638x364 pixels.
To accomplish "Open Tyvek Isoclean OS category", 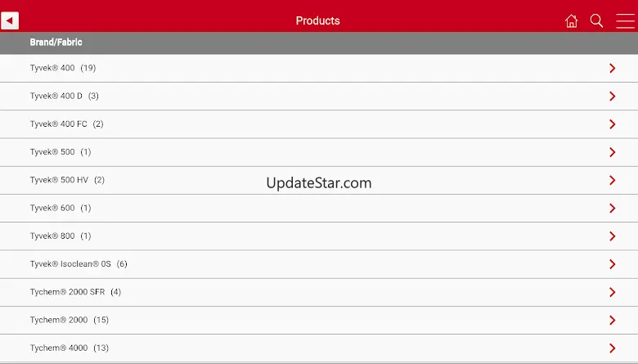I will pos(319,264).
